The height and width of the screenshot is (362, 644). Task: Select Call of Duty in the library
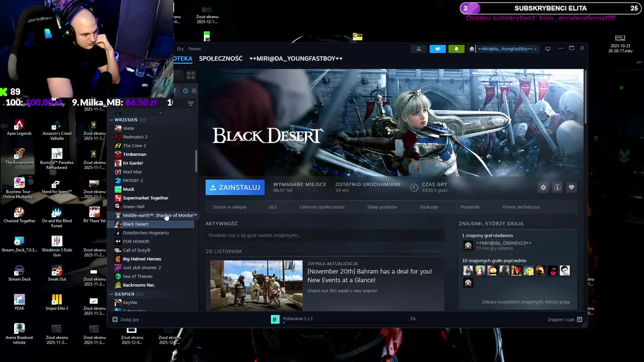click(136, 250)
